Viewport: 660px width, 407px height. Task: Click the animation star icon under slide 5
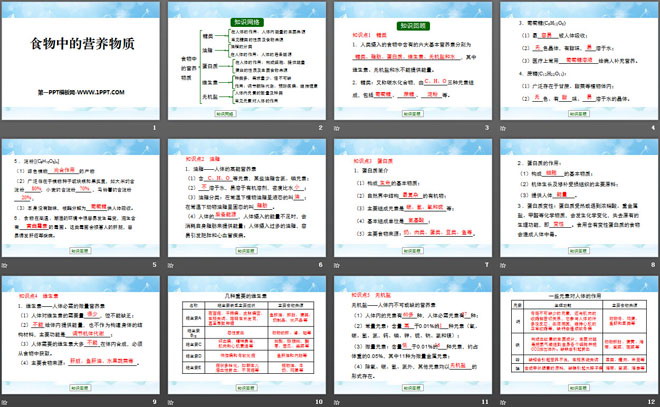pos(4,265)
